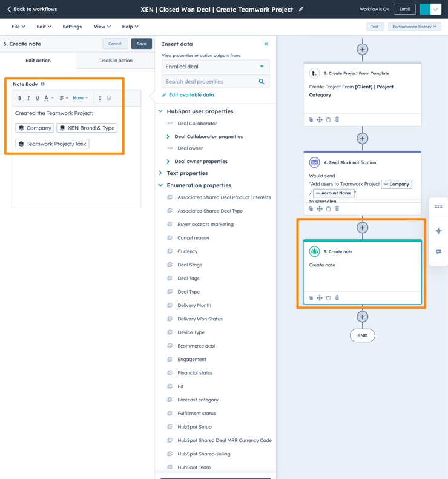Delete the Create note action

pos(337,297)
